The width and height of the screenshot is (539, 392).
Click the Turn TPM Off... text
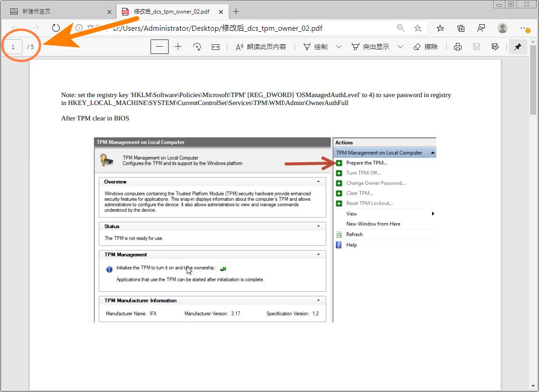tap(364, 173)
